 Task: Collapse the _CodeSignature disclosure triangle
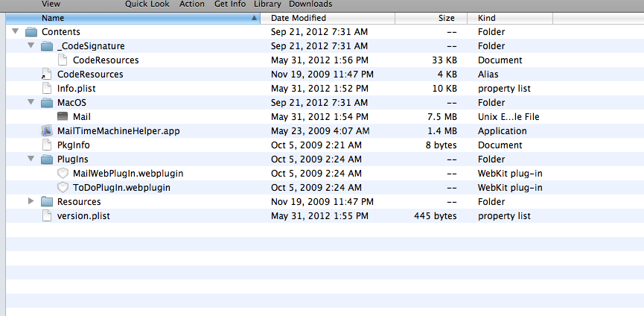pos(31,45)
